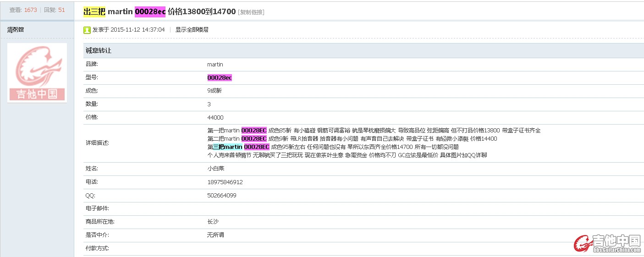Click the 商品所在地 row label

point(100,222)
